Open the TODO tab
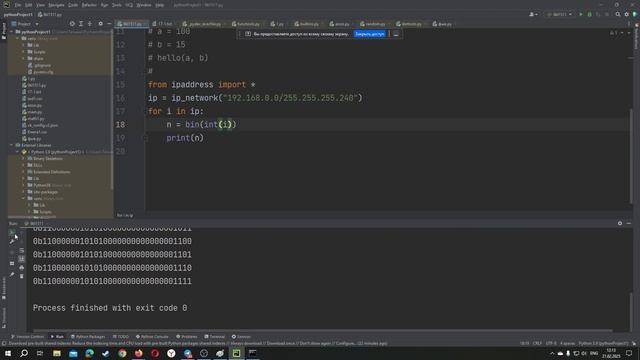640x360 pixels. (120, 337)
